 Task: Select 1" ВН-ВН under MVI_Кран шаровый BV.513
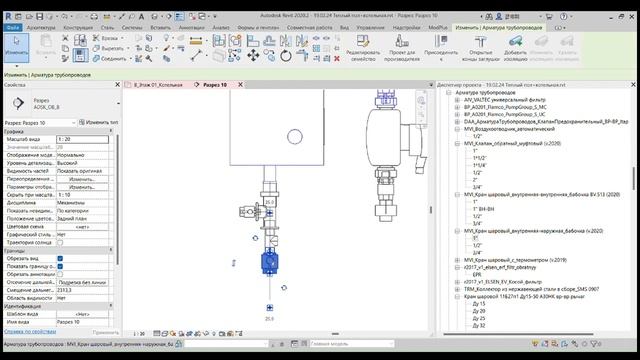pos(484,209)
